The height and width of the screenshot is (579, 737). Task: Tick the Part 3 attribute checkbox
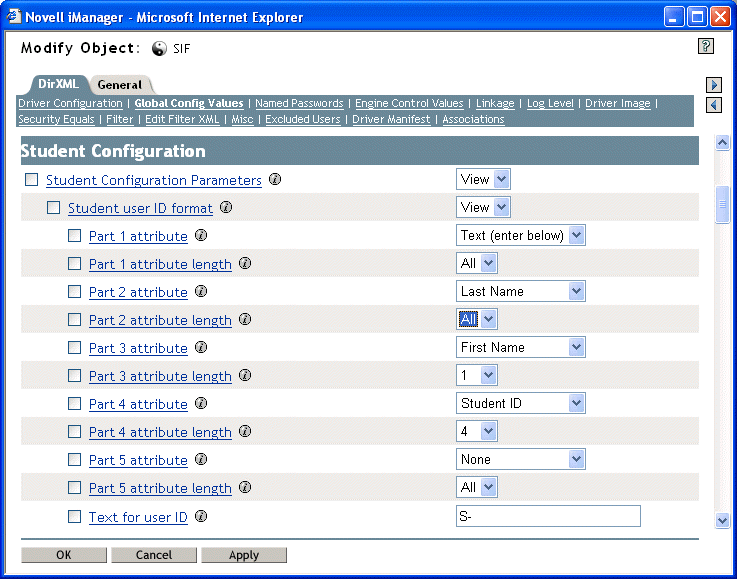(x=75, y=347)
